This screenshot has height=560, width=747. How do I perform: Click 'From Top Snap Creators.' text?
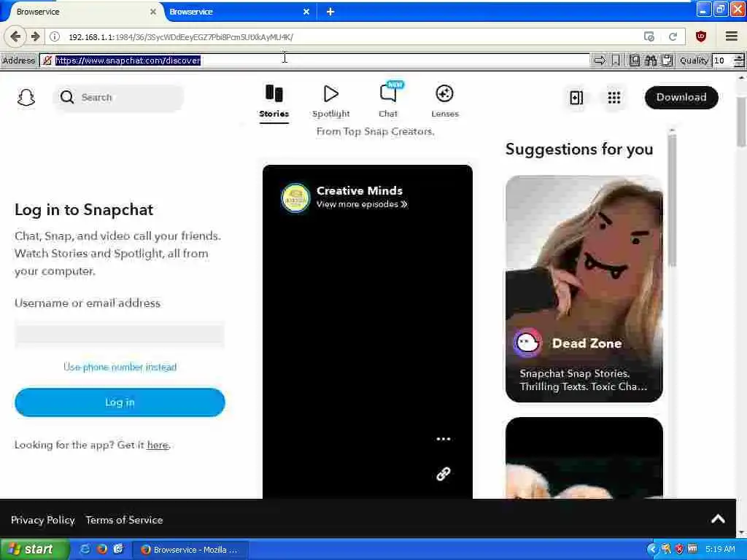[376, 131]
